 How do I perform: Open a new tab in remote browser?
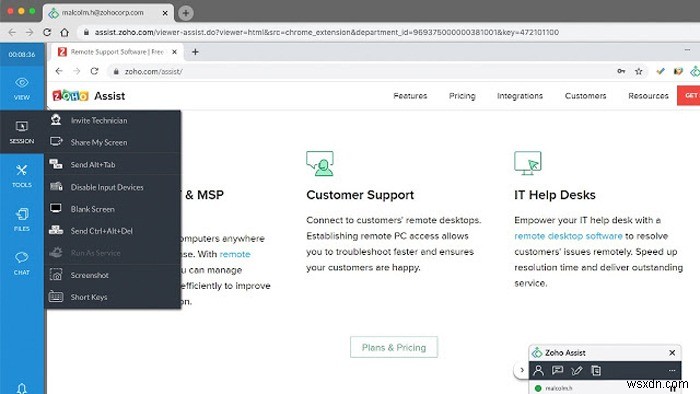point(195,52)
